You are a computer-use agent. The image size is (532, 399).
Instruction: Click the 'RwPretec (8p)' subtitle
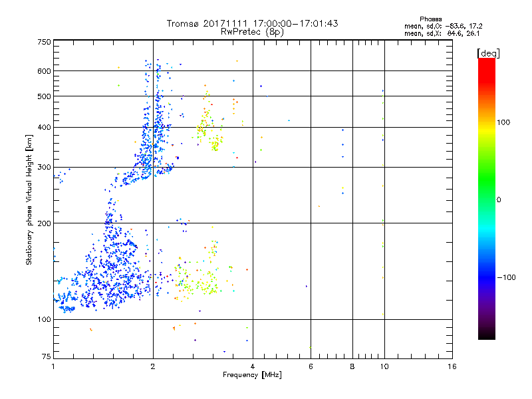[252, 32]
